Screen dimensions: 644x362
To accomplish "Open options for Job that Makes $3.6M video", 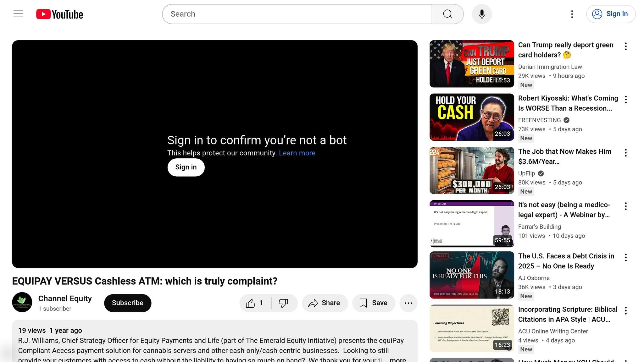I will [x=626, y=153].
